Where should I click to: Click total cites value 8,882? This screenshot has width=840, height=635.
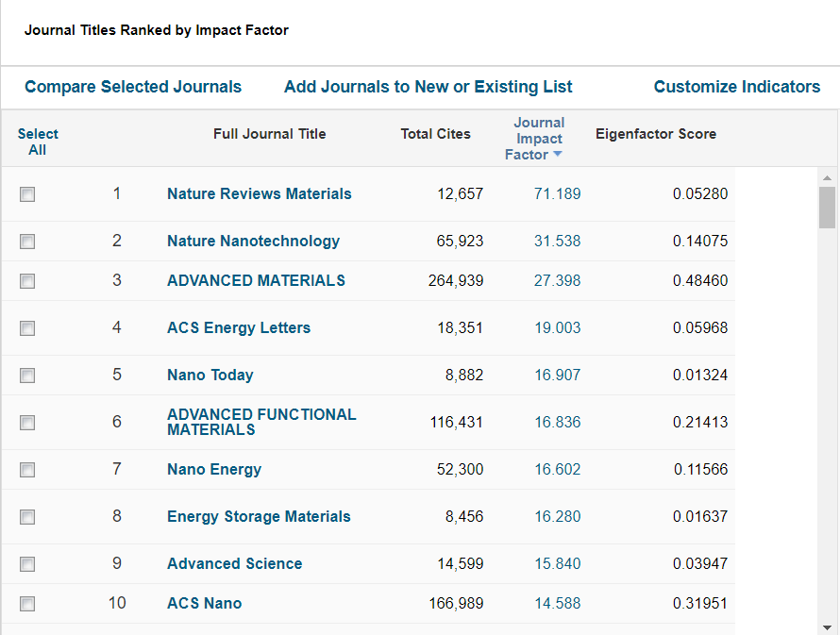[464, 375]
